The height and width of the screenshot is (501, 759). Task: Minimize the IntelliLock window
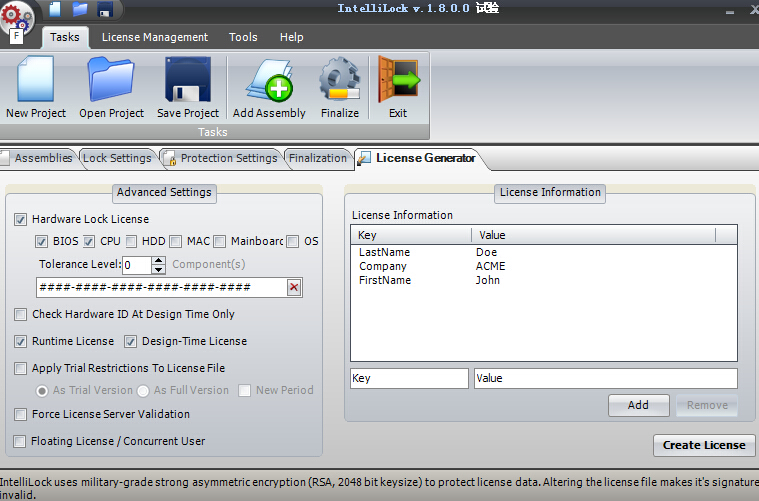[x=730, y=11]
